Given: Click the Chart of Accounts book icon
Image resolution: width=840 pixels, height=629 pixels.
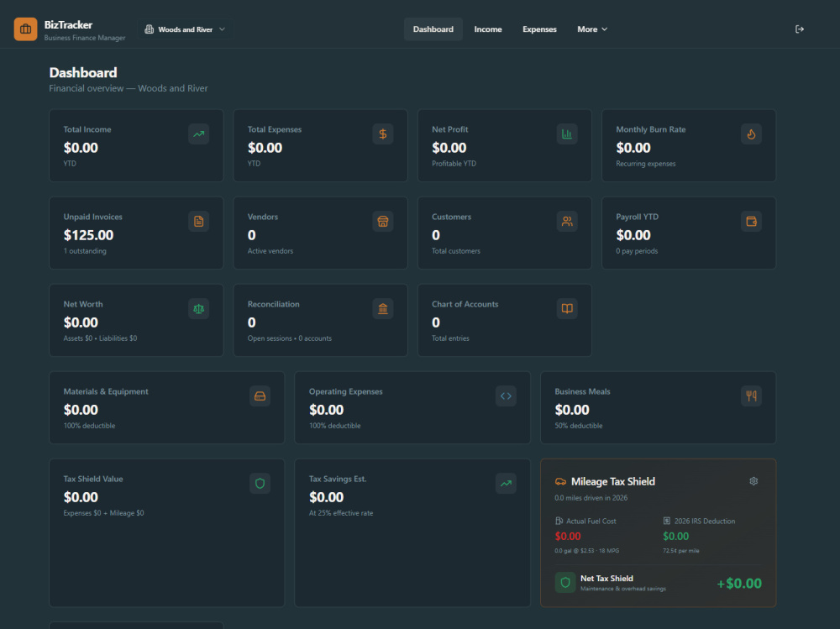Looking at the screenshot, I should 567,308.
